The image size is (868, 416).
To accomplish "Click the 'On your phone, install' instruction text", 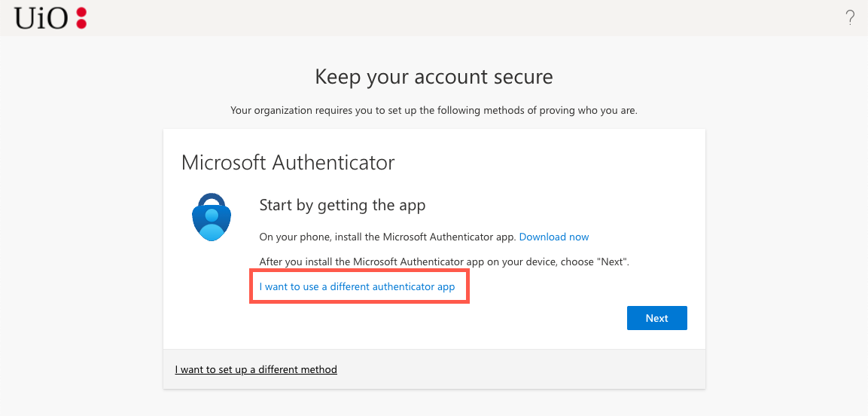I will pyautogui.click(x=388, y=237).
